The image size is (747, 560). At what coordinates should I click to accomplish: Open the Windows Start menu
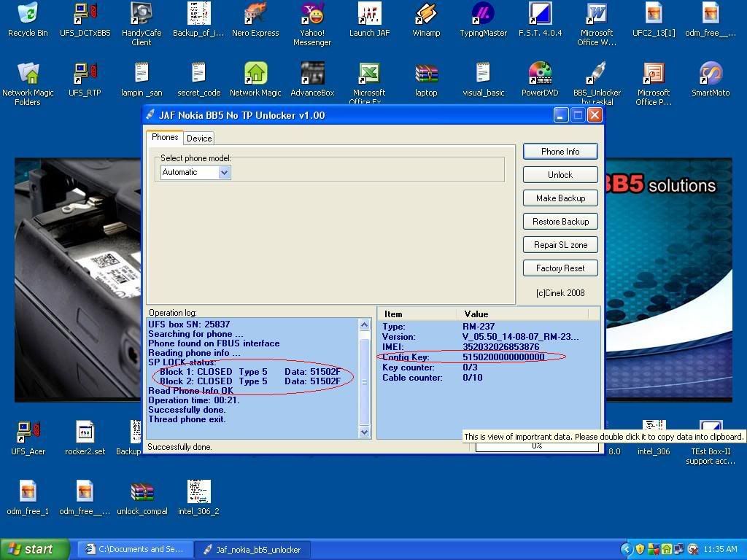click(35, 549)
